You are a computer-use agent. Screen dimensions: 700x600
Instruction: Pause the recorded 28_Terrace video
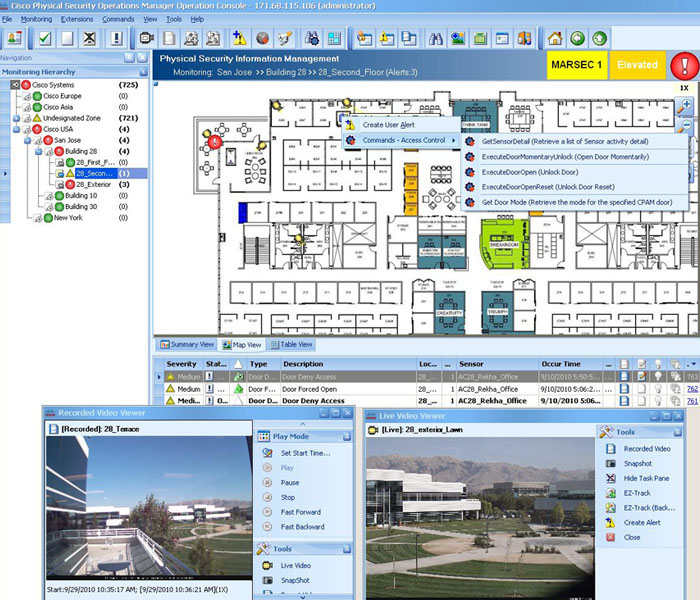click(290, 483)
